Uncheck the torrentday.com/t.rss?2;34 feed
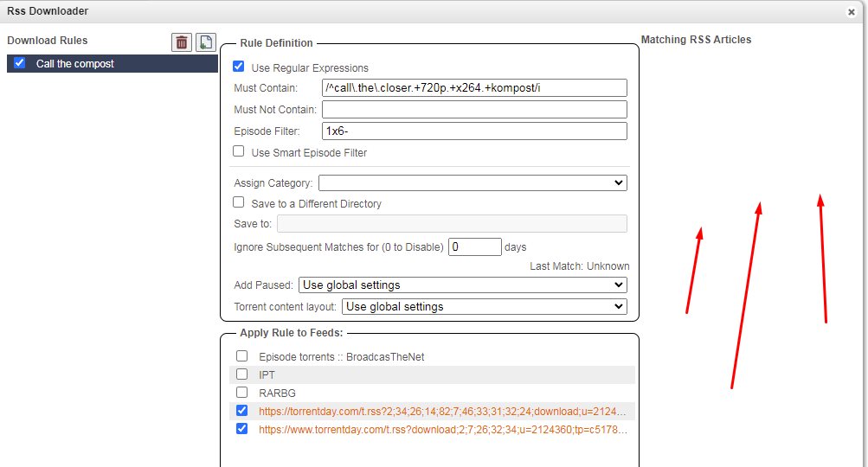The width and height of the screenshot is (868, 467). click(x=242, y=411)
